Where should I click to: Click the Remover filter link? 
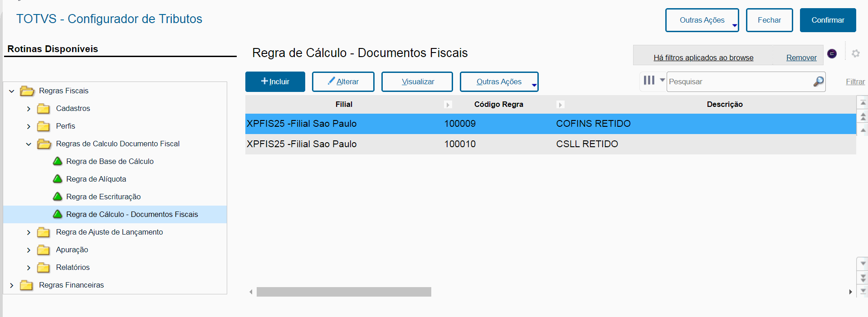(x=801, y=58)
